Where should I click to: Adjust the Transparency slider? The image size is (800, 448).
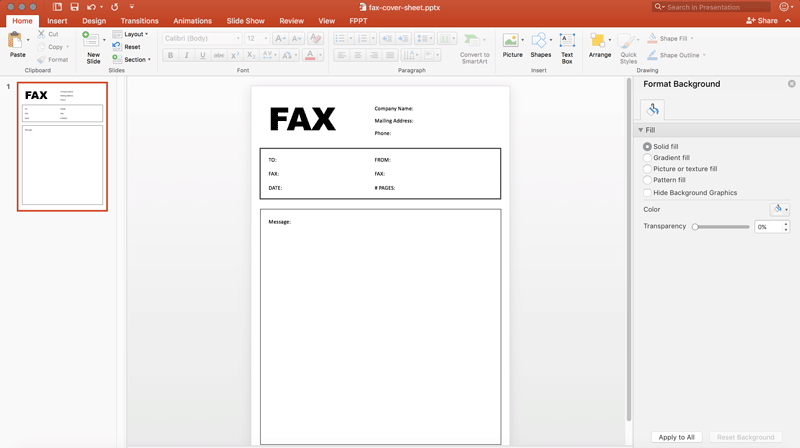pyautogui.click(x=696, y=227)
